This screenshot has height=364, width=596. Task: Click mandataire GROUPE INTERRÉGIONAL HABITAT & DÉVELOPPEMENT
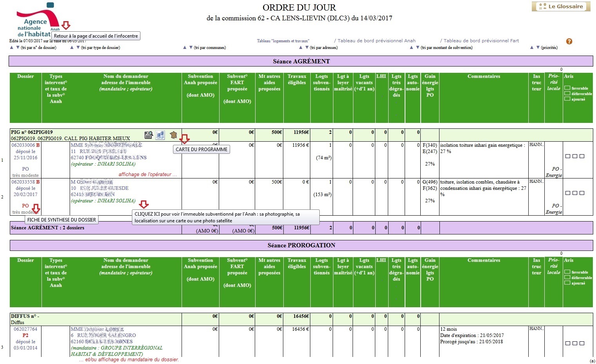[x=117, y=351]
